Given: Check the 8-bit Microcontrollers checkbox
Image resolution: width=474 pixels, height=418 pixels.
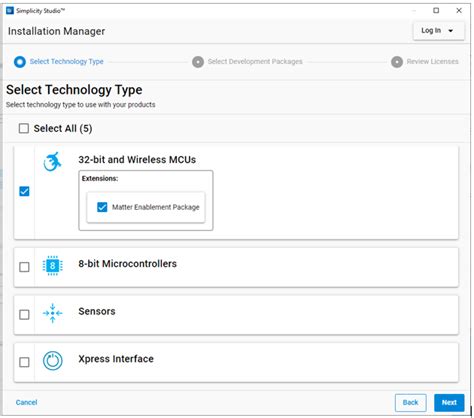Looking at the screenshot, I should coord(24,267).
